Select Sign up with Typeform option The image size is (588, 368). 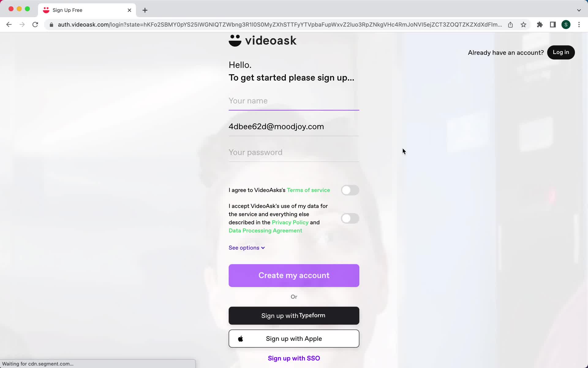(294, 316)
